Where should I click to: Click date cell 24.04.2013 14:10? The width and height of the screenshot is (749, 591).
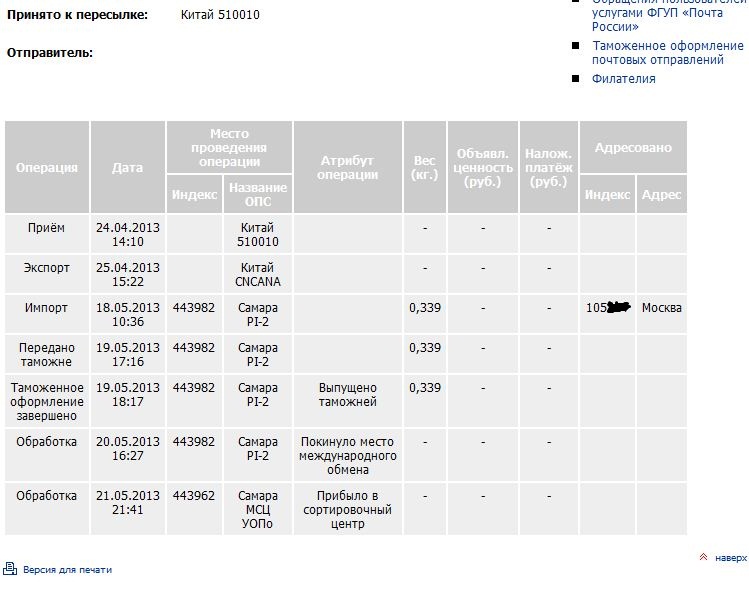[128, 234]
